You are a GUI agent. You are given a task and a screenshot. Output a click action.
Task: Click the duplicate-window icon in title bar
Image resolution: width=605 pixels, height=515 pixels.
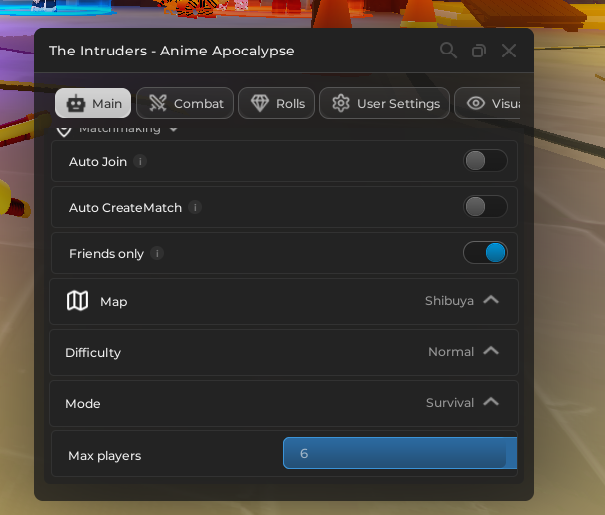point(479,51)
